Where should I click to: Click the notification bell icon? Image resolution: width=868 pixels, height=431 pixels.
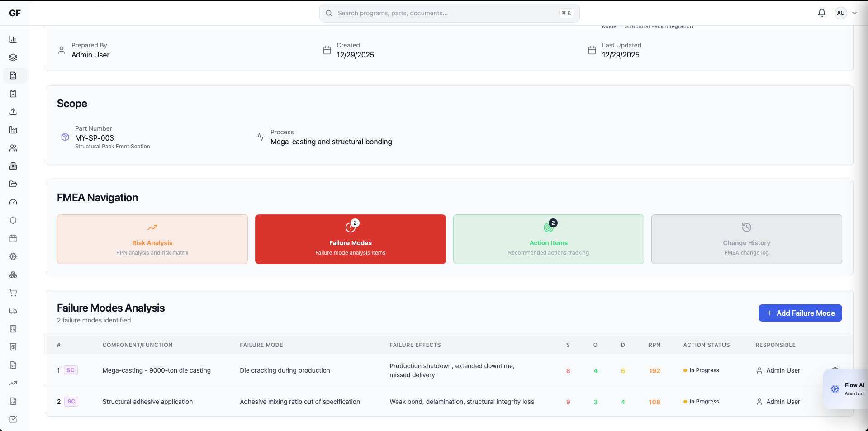click(x=821, y=13)
